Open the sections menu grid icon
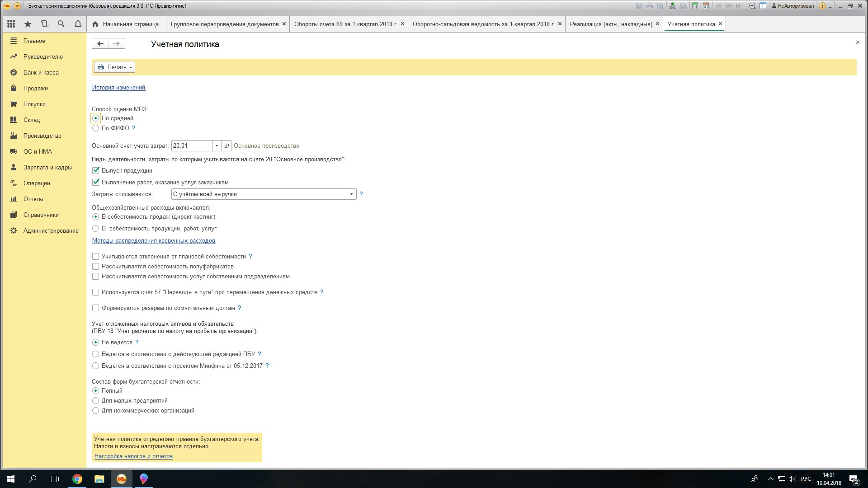Viewport: 868px width, 488px height. pos(11,24)
